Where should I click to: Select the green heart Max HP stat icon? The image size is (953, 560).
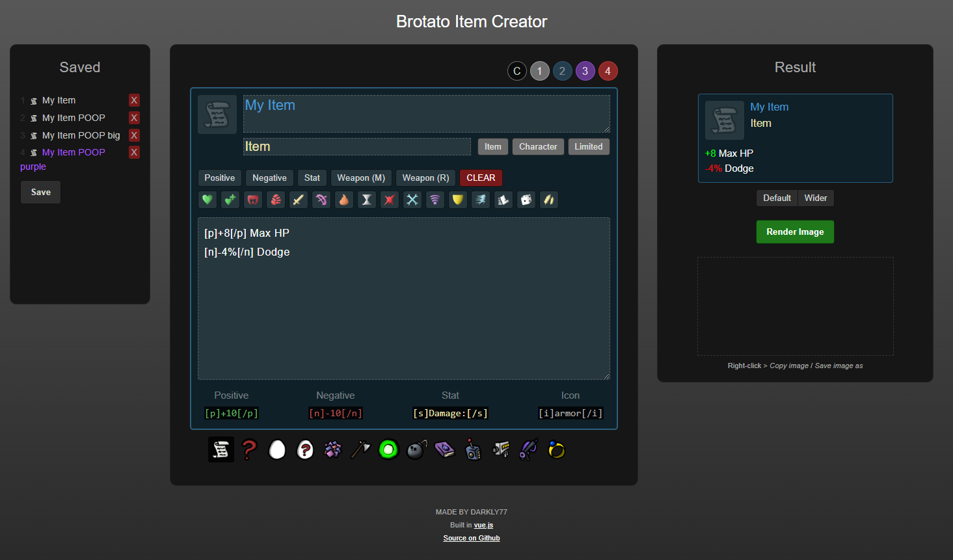click(x=207, y=200)
